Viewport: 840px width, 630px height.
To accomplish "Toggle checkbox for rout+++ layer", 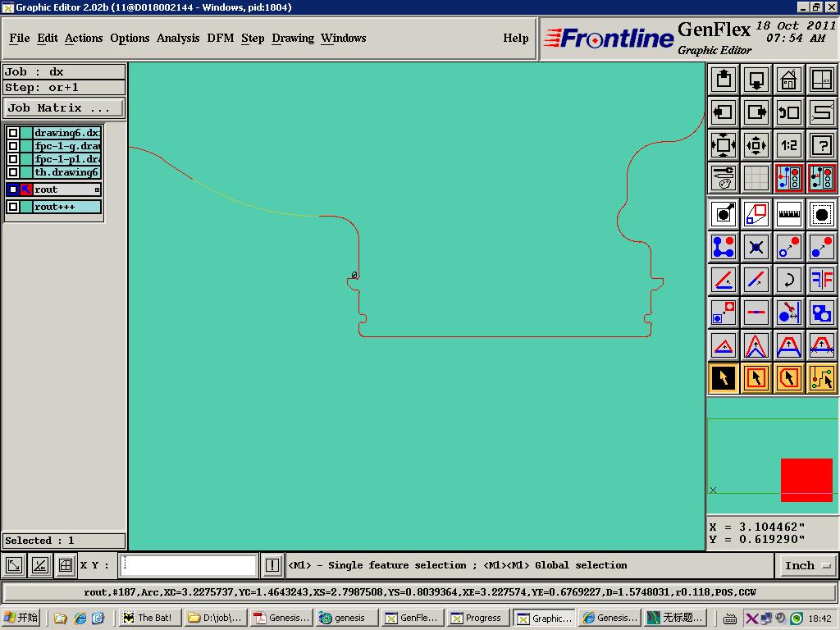I will (13, 207).
